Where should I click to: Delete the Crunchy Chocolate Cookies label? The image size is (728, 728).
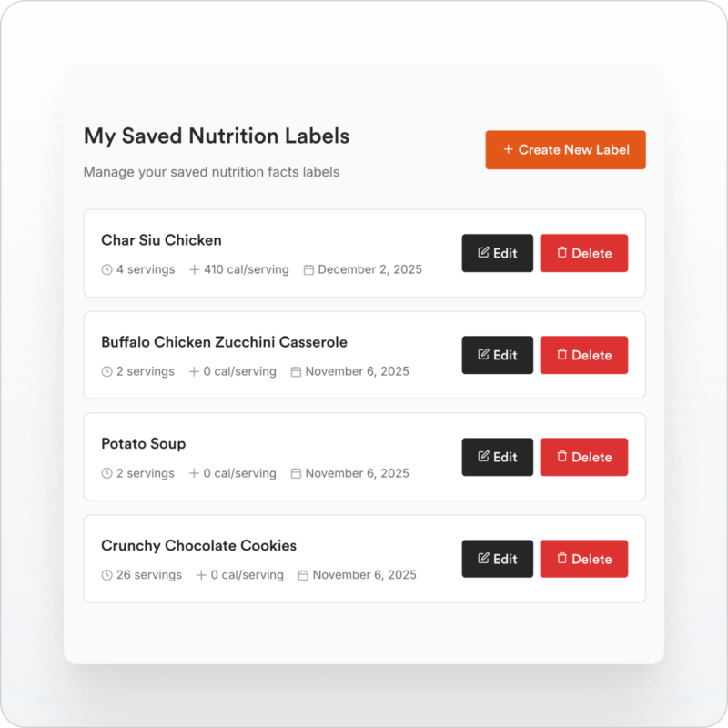click(583, 559)
